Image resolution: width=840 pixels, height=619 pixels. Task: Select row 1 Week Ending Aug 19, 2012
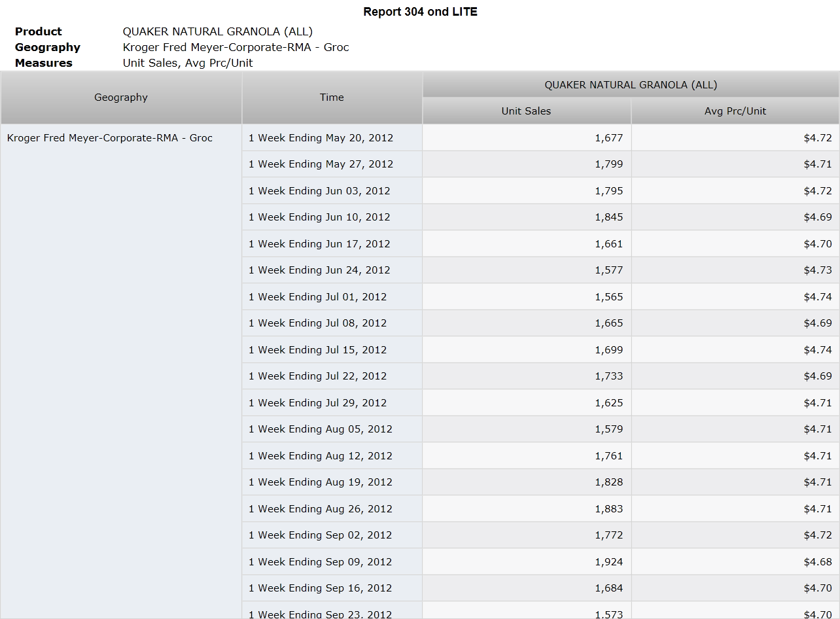coord(332,482)
